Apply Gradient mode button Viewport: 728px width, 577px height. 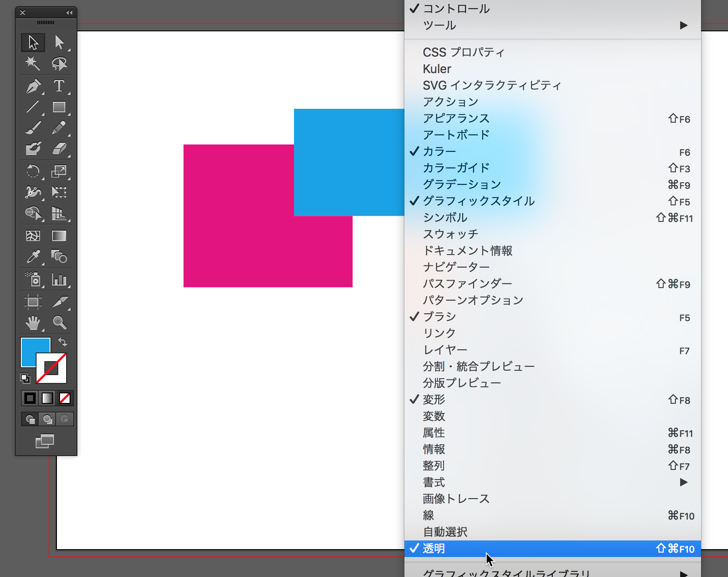(x=47, y=398)
